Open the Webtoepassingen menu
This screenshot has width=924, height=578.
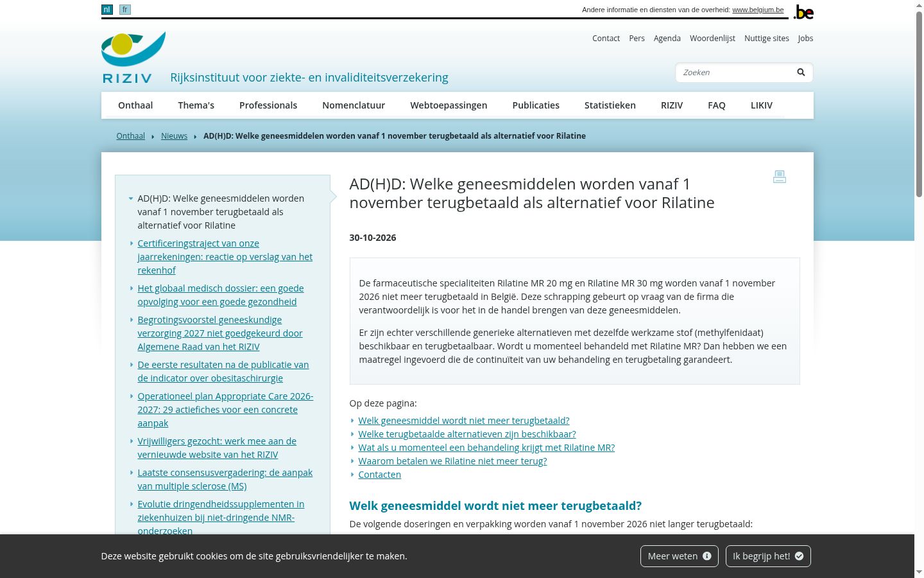pos(449,105)
